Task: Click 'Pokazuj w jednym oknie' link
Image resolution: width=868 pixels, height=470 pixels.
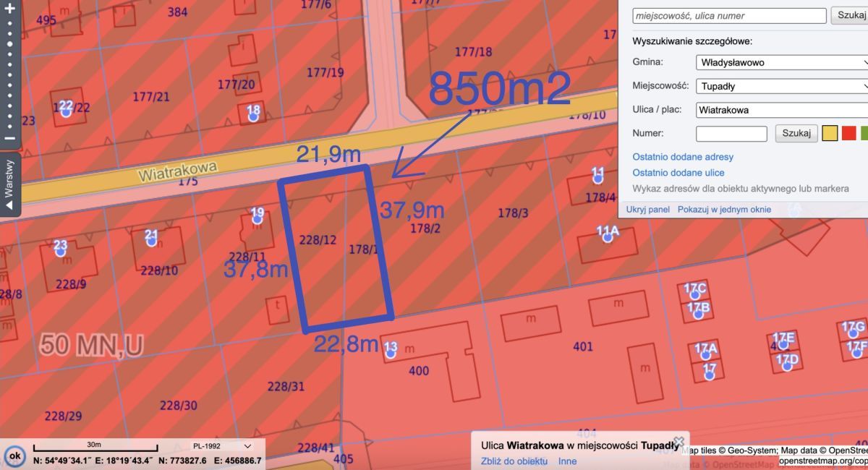Action: (724, 210)
